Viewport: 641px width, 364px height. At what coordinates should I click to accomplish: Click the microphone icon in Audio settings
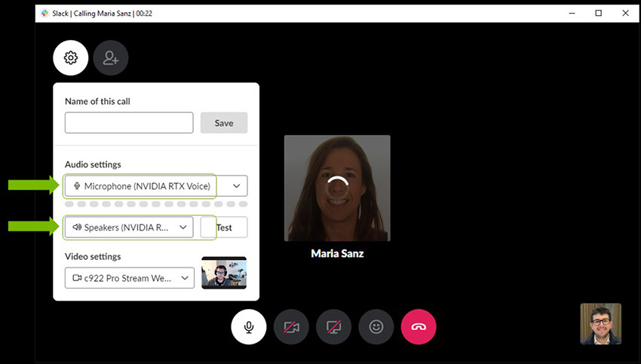77,186
